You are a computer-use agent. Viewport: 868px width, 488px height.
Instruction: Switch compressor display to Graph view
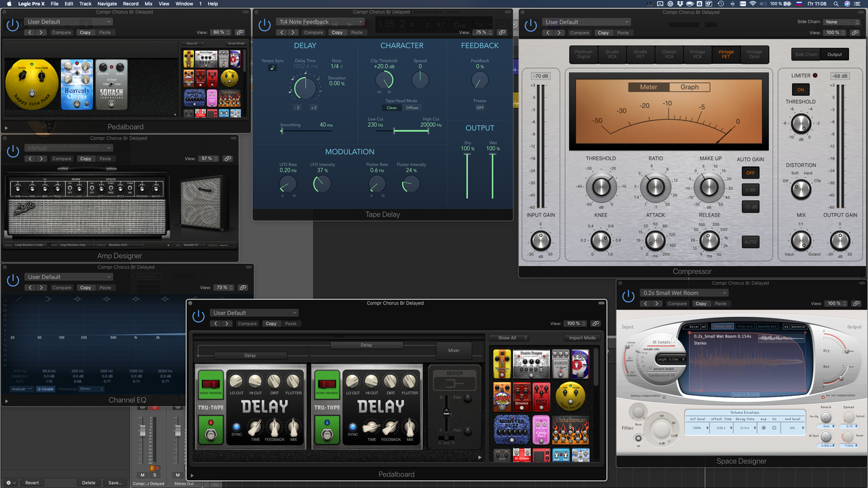tap(690, 87)
